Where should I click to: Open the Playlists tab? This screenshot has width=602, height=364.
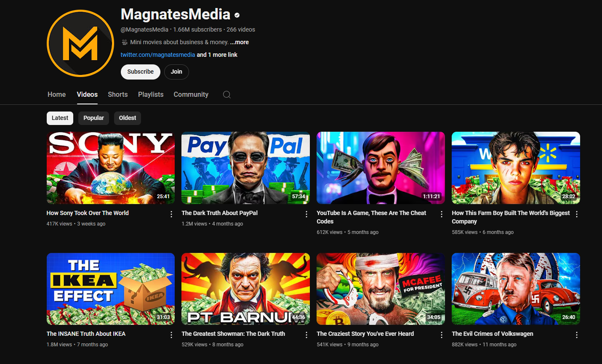tap(151, 95)
